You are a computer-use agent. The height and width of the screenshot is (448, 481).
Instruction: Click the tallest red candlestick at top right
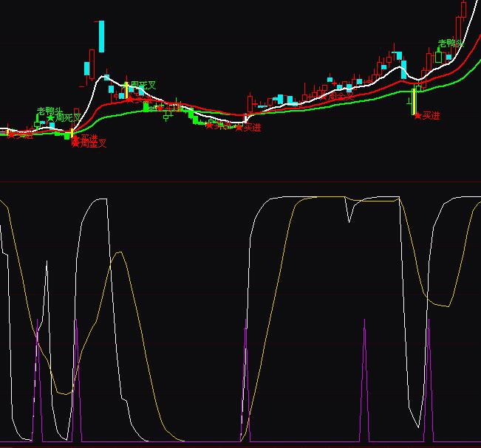(463, 16)
